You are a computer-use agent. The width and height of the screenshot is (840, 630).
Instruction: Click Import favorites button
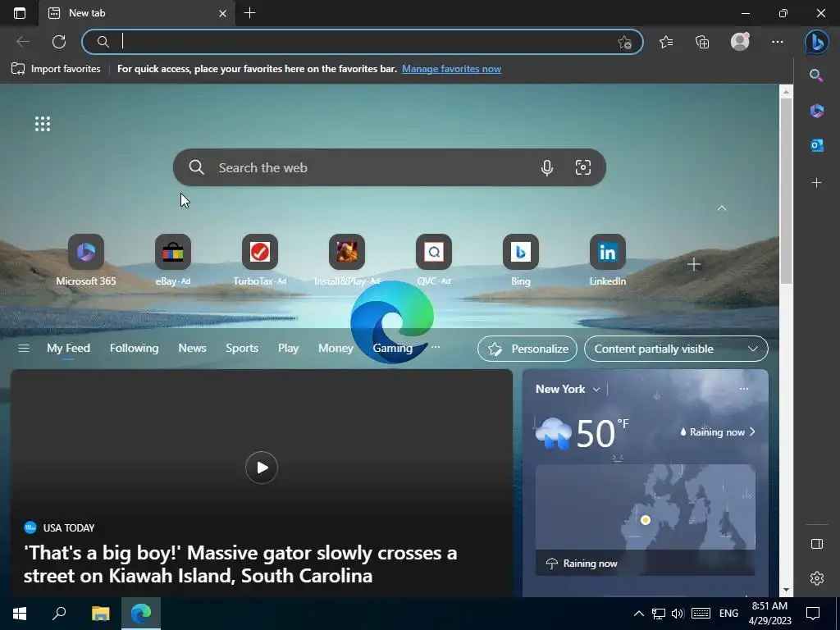click(x=57, y=69)
